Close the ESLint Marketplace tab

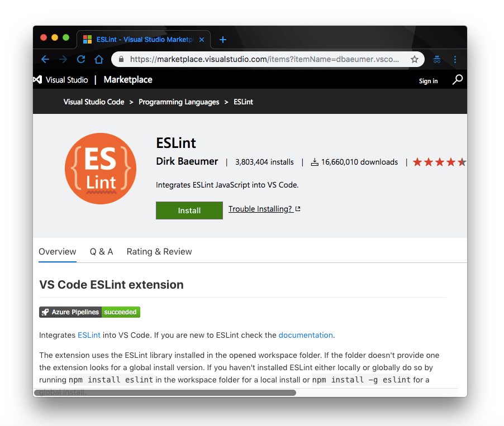(x=202, y=40)
